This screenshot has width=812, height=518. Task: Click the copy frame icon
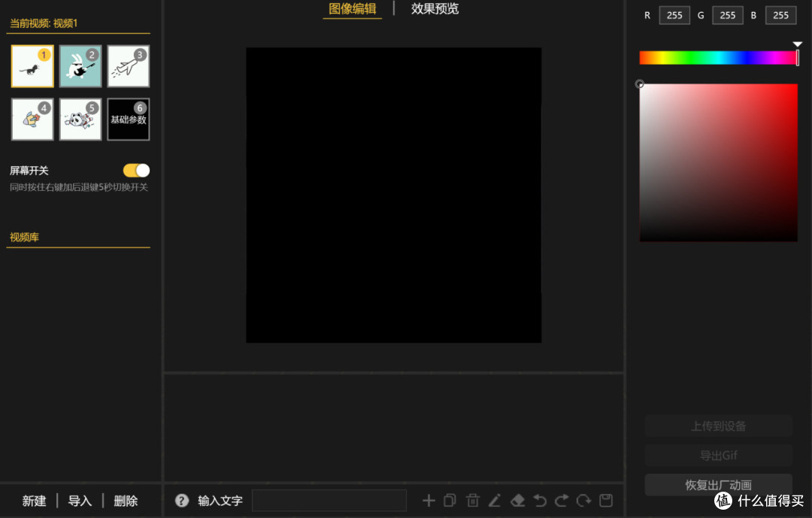click(x=450, y=501)
